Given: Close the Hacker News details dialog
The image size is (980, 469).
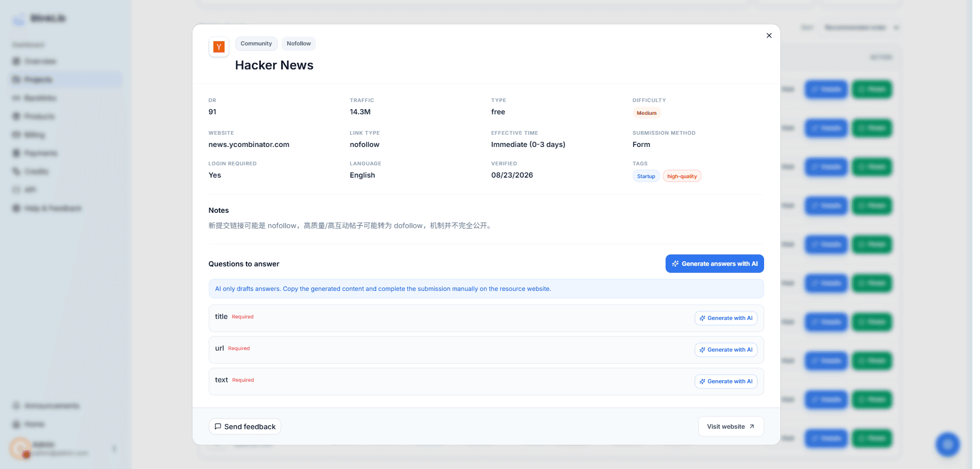Looking at the screenshot, I should pos(769,36).
